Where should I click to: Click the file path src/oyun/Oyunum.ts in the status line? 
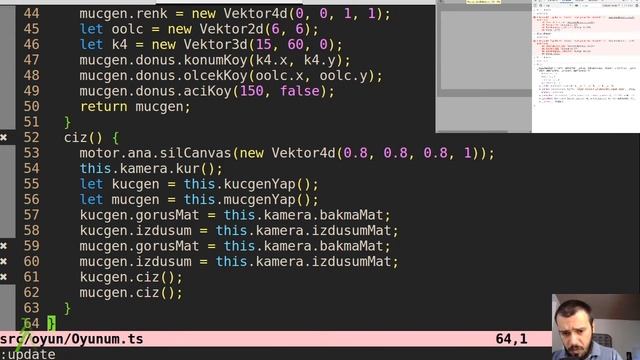pyautogui.click(x=71, y=339)
